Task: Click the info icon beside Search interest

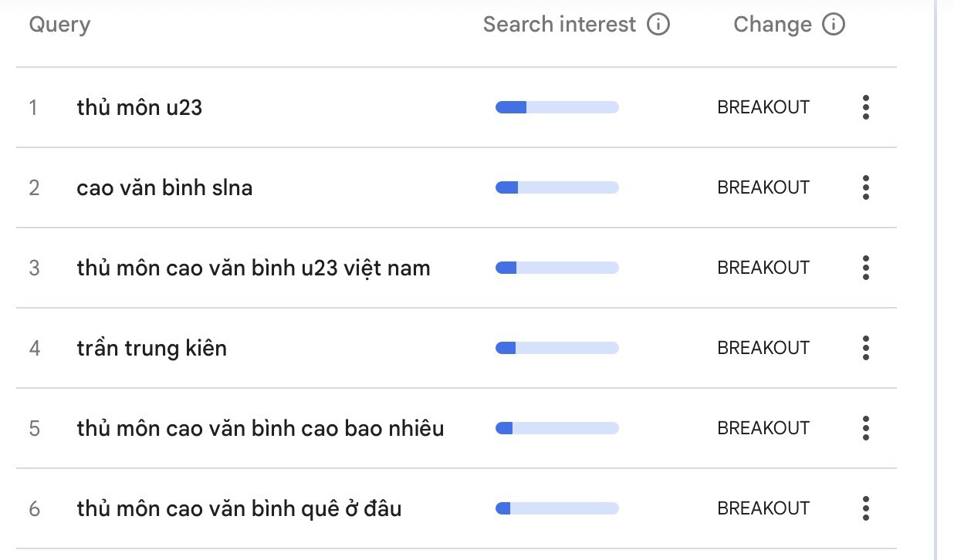Action: click(658, 24)
